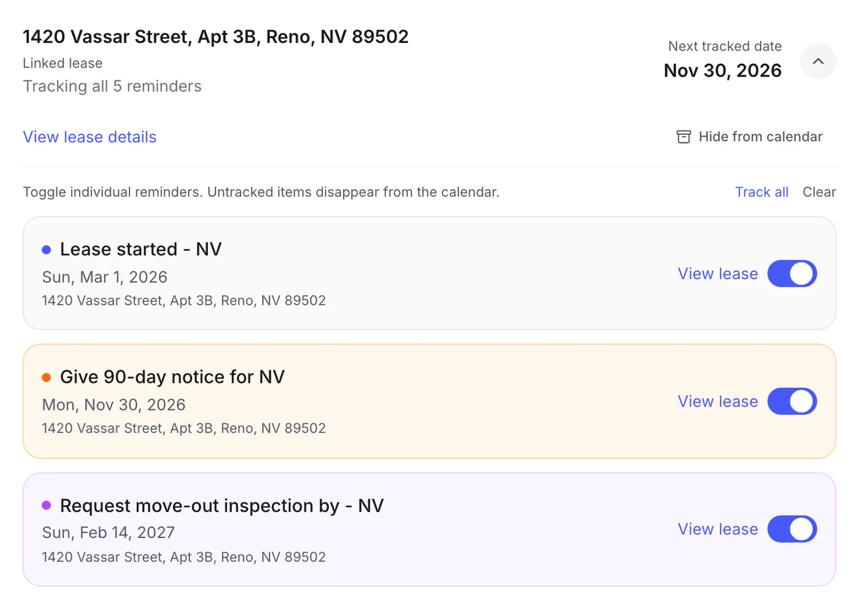
Task: Click the Toggle individual reminders hint text
Action: coord(261,192)
